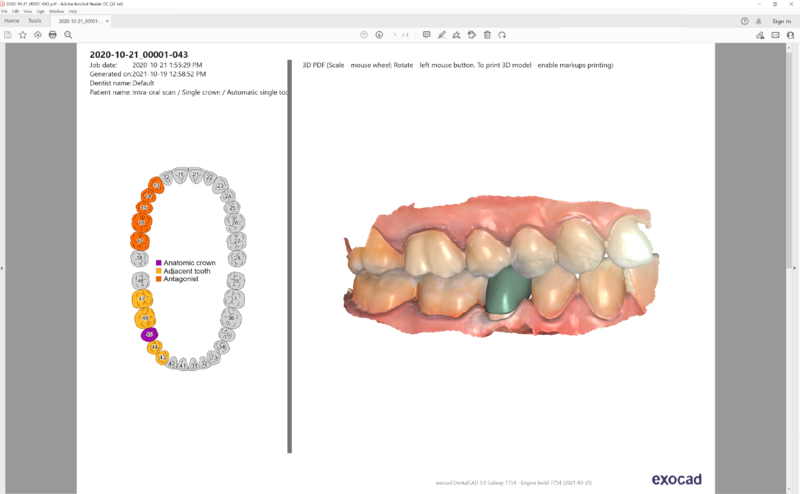
Task: Rotate the page using the rotate icon
Action: [x=502, y=35]
